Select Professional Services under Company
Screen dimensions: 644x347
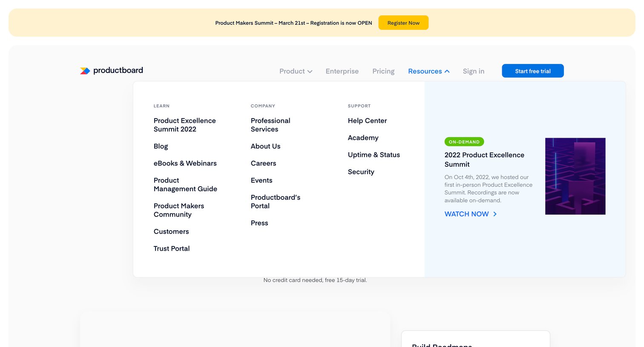point(270,125)
